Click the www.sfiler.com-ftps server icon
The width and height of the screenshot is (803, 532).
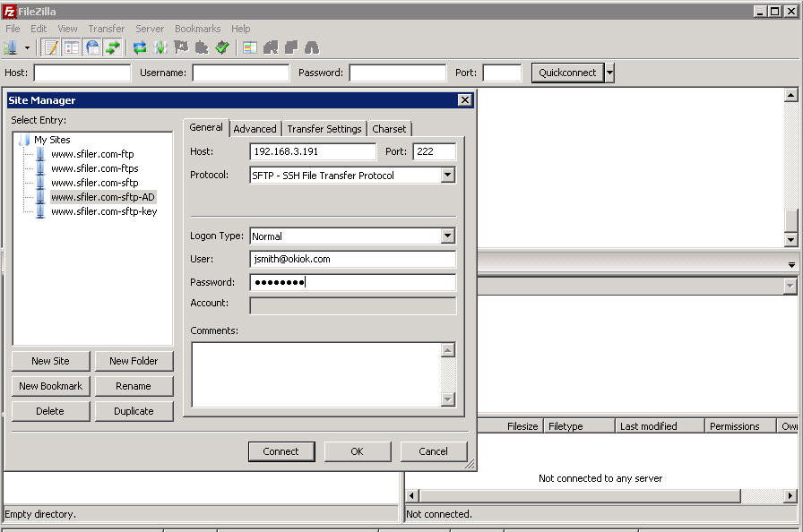coord(40,168)
